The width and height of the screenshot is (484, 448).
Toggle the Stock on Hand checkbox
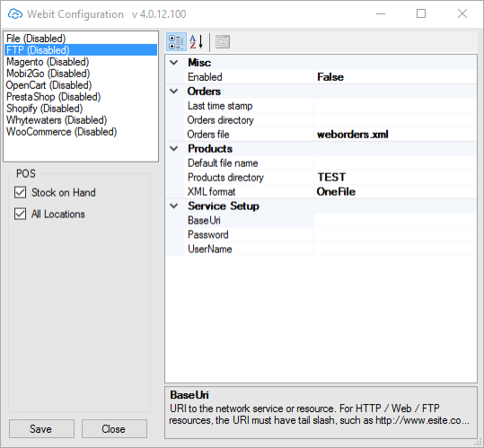20,192
